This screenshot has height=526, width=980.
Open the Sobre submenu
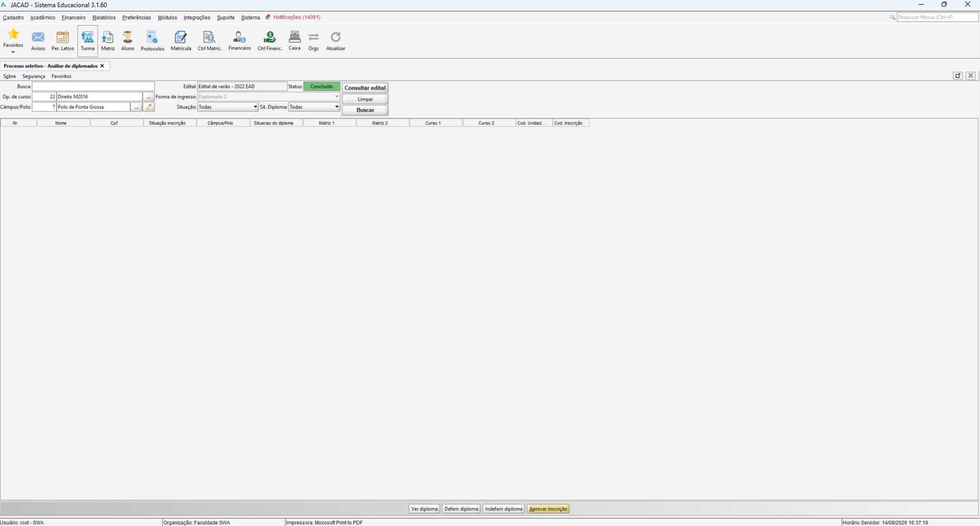click(x=10, y=76)
